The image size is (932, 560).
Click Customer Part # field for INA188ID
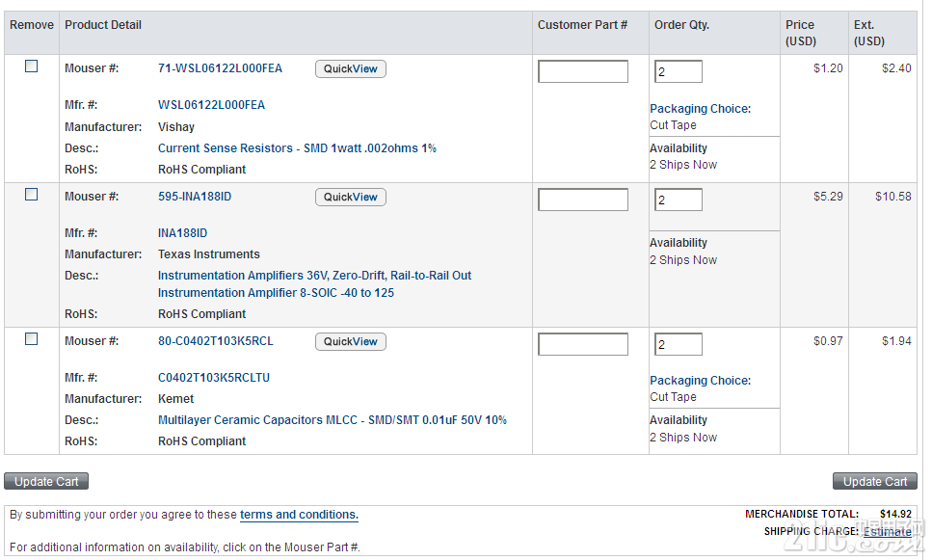pyautogui.click(x=582, y=200)
